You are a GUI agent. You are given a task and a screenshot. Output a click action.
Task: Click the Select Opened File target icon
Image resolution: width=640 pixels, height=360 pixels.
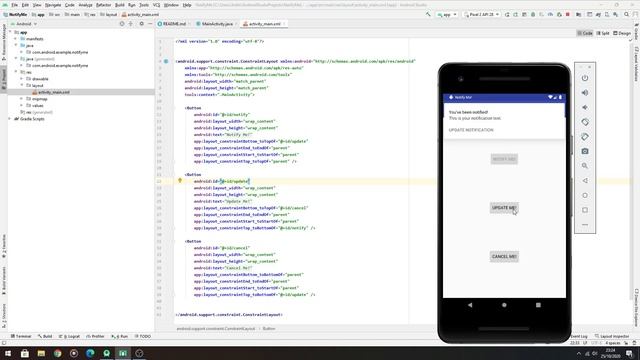pyautogui.click(x=122, y=24)
